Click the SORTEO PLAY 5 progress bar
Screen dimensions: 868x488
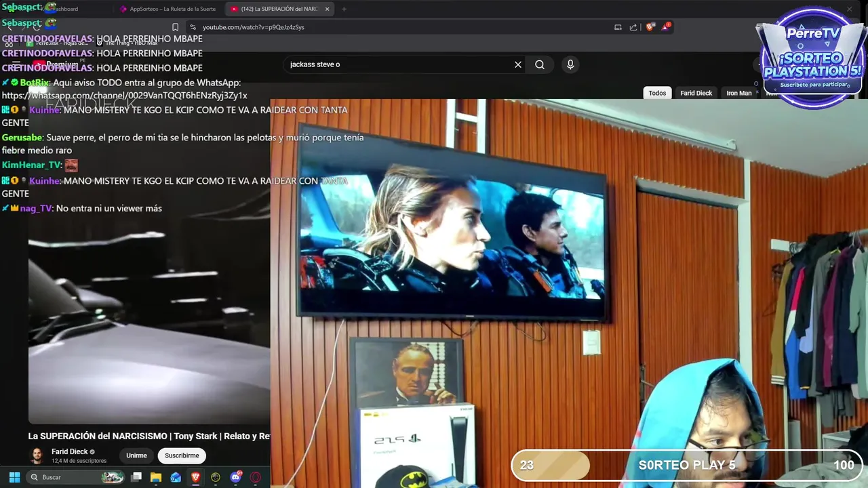click(687, 465)
